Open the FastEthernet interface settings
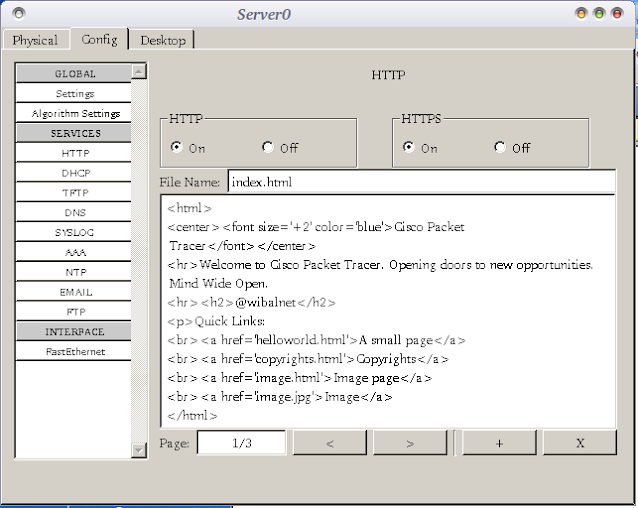Image resolution: width=638 pixels, height=508 pixels. [74, 351]
